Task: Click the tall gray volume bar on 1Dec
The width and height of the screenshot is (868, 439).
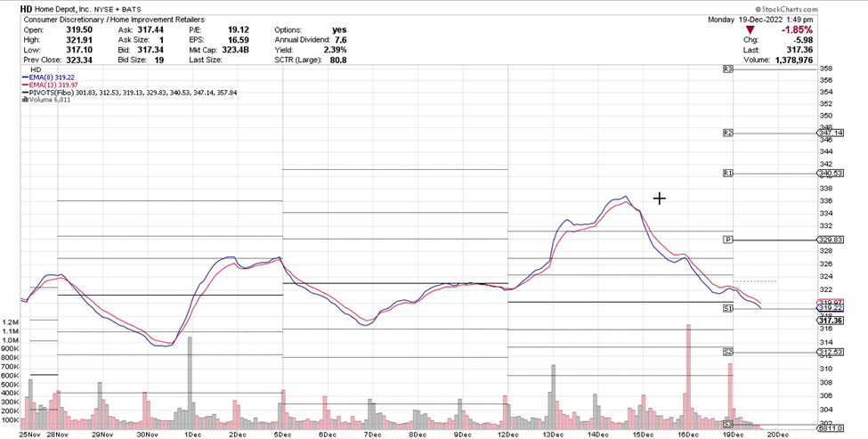Action: pos(190,383)
